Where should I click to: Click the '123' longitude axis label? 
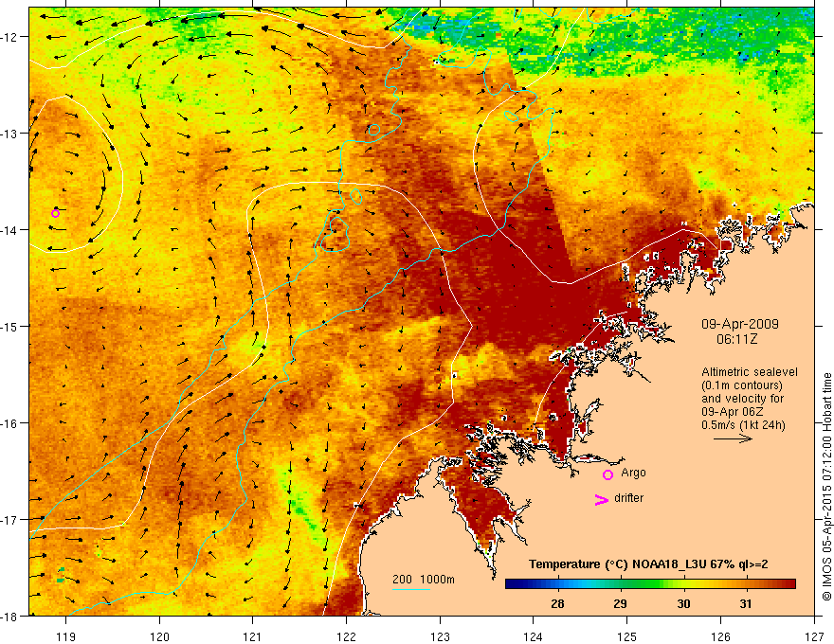tap(440, 636)
